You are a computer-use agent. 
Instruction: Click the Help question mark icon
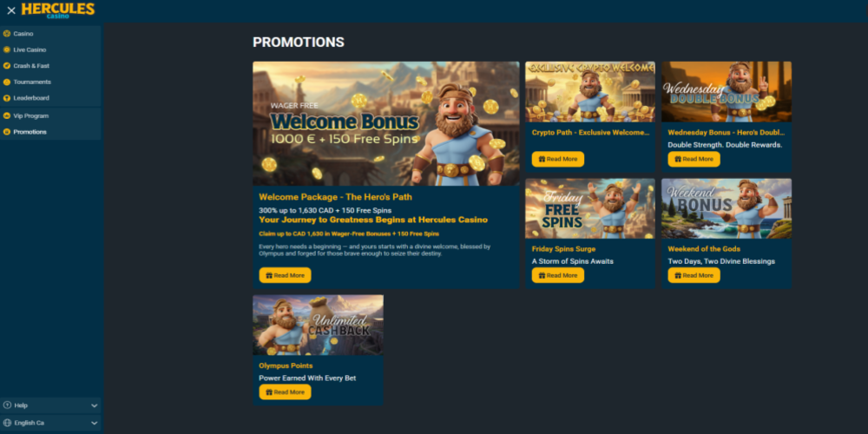click(x=7, y=405)
